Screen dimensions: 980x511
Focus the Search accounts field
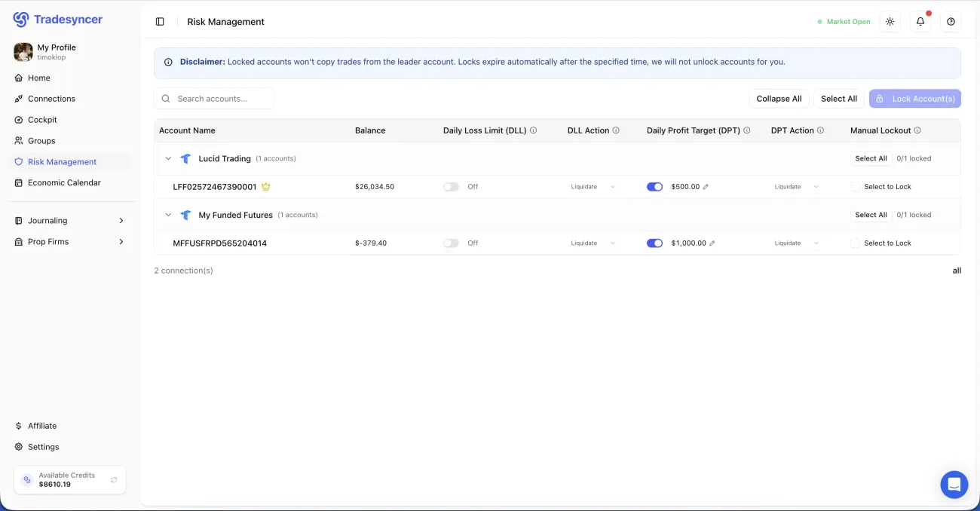[x=214, y=99]
